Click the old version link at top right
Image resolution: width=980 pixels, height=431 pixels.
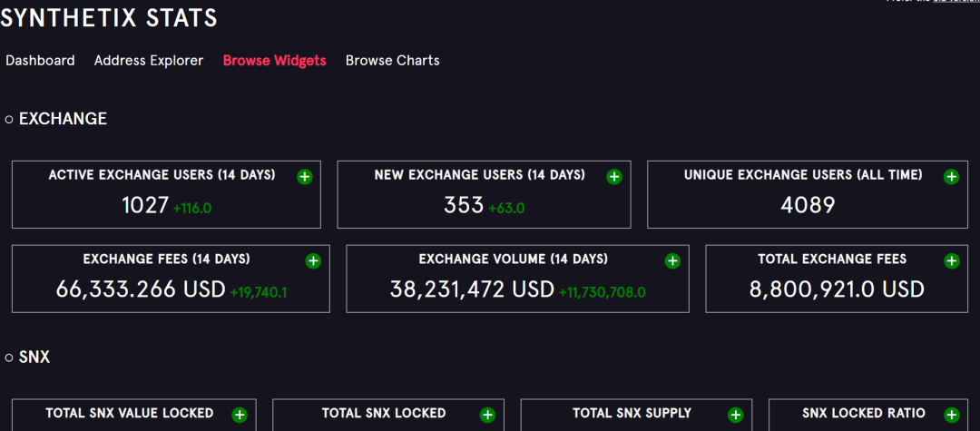[x=956, y=1]
